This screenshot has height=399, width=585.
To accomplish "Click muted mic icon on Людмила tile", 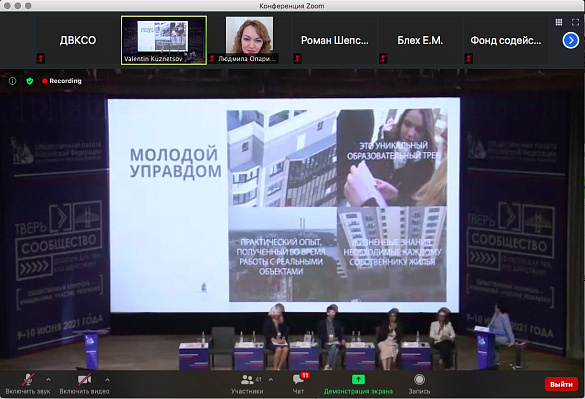I will pyautogui.click(x=212, y=58).
